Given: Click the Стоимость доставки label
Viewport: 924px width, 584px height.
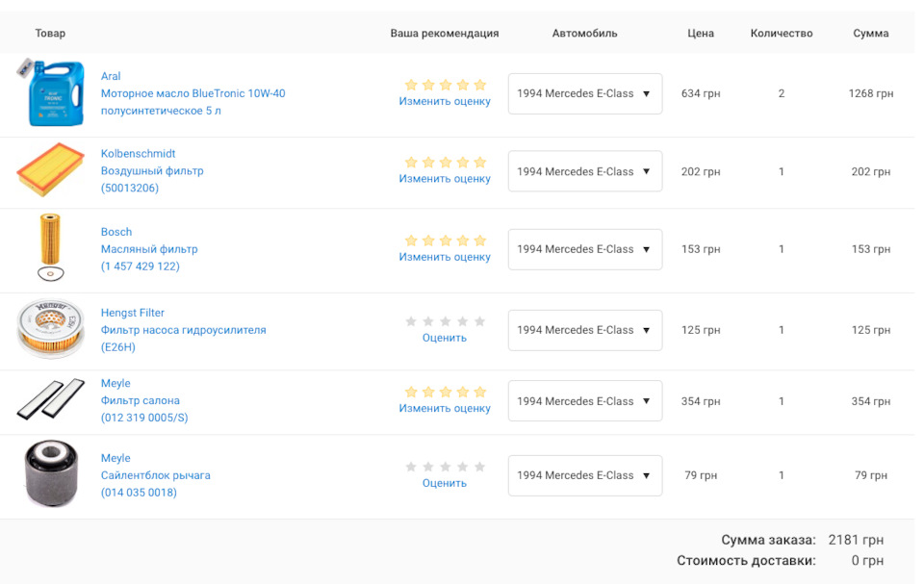Looking at the screenshot, I should [746, 560].
